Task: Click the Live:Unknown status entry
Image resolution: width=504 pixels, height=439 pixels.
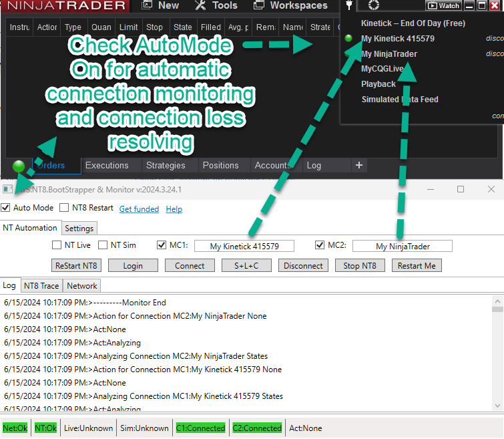Action: click(x=88, y=428)
